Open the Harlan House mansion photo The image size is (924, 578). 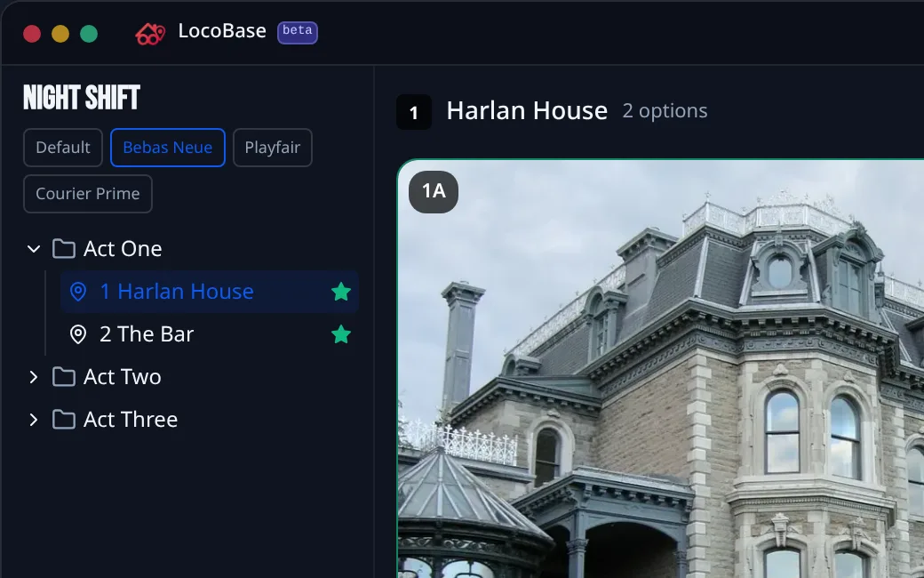coord(661,369)
